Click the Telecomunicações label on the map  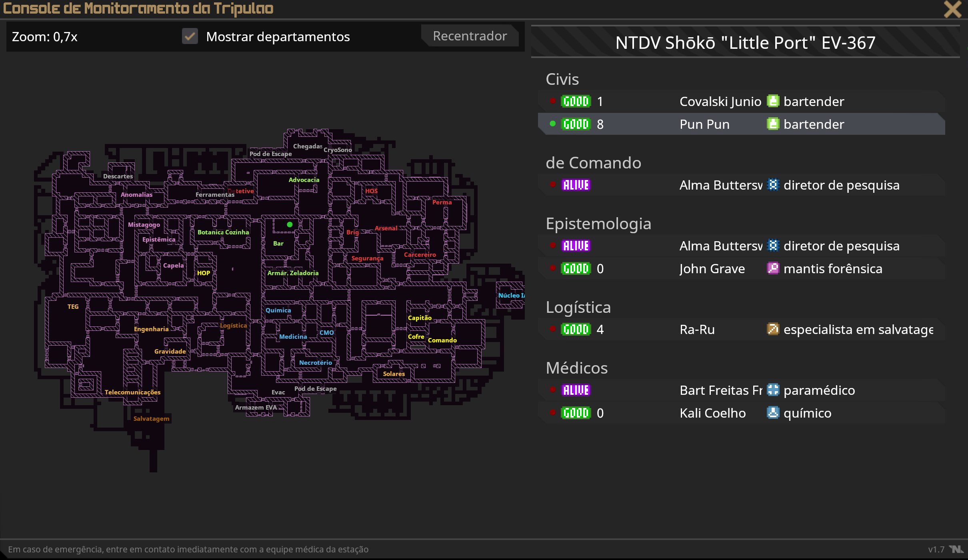(132, 392)
